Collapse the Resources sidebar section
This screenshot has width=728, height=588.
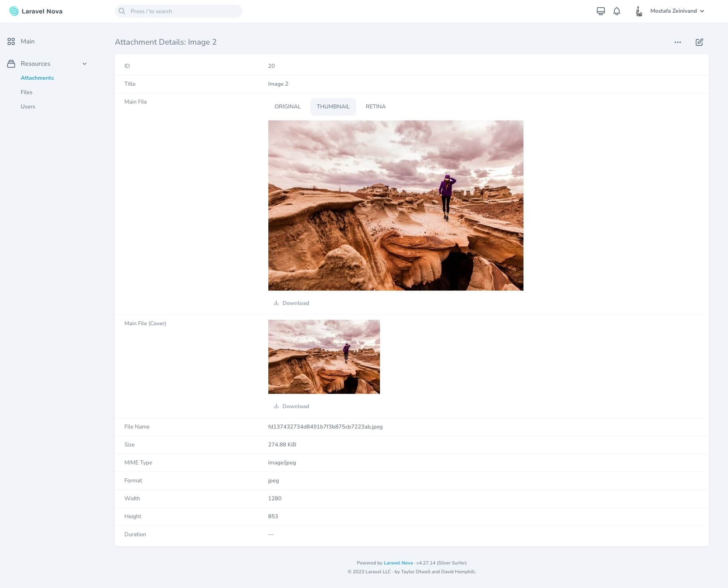click(x=84, y=64)
